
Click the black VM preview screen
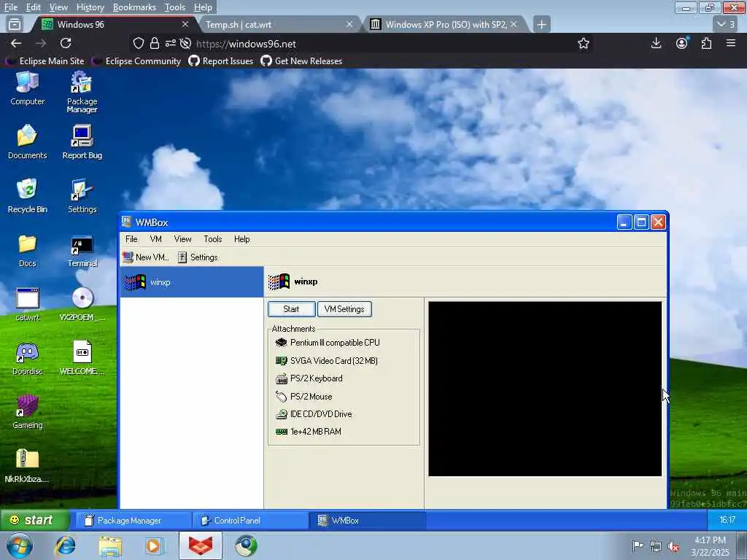coord(545,389)
